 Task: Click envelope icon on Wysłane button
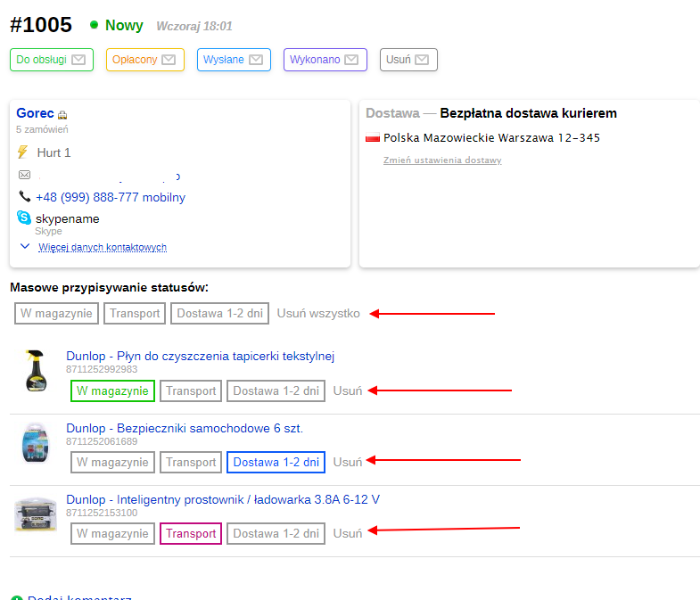[256, 60]
